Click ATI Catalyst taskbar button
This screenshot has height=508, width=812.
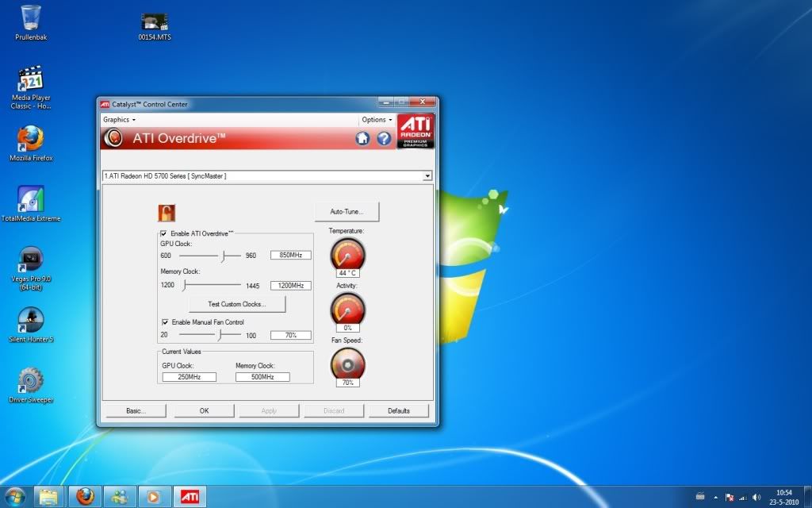click(190, 497)
